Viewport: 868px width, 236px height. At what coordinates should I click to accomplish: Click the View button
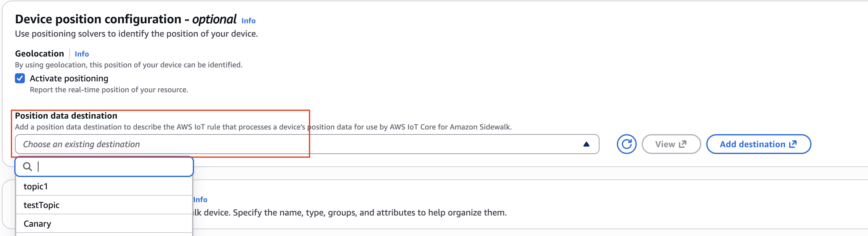[x=671, y=144]
